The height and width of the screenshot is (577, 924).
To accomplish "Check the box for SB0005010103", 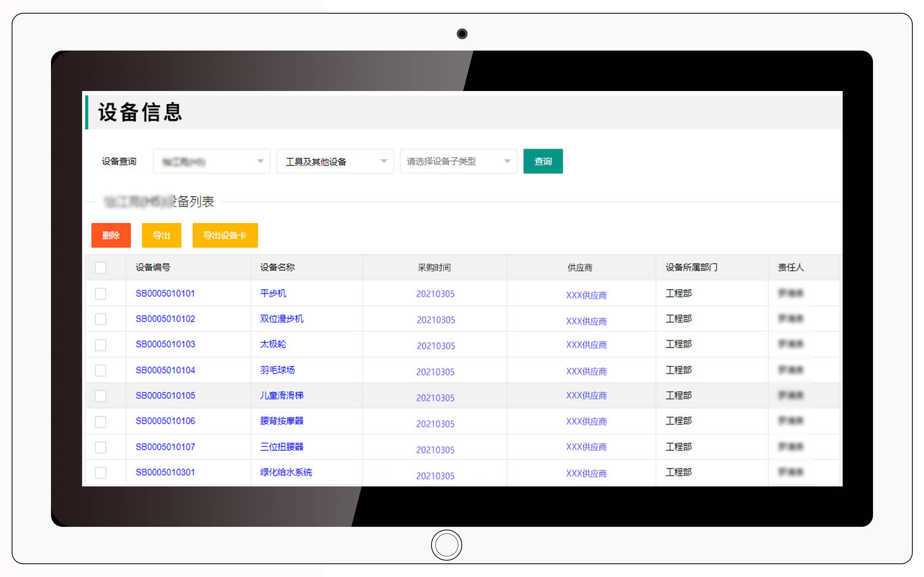I will pyautogui.click(x=101, y=345).
